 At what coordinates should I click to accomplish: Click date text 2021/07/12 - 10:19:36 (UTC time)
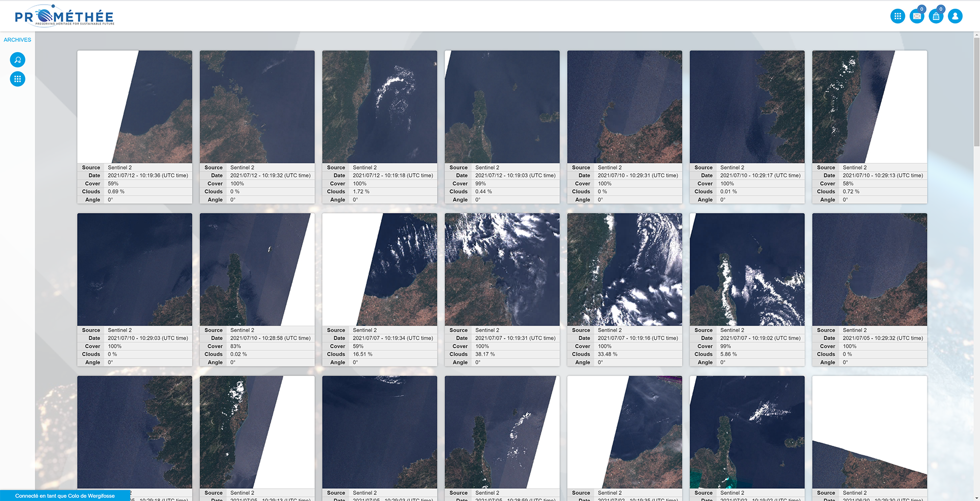click(x=148, y=176)
